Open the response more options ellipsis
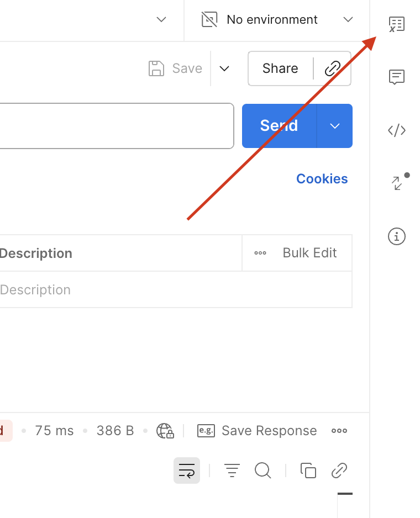 click(x=339, y=431)
